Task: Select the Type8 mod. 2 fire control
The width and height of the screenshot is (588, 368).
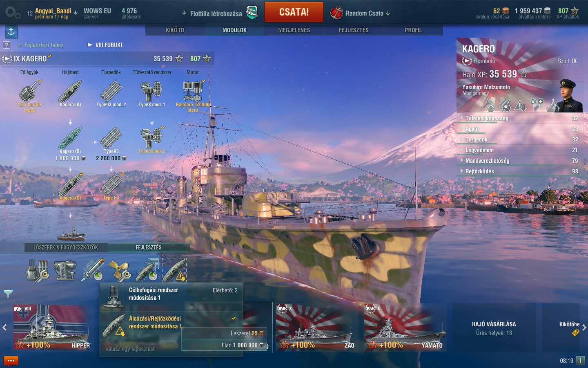Action: [152, 140]
